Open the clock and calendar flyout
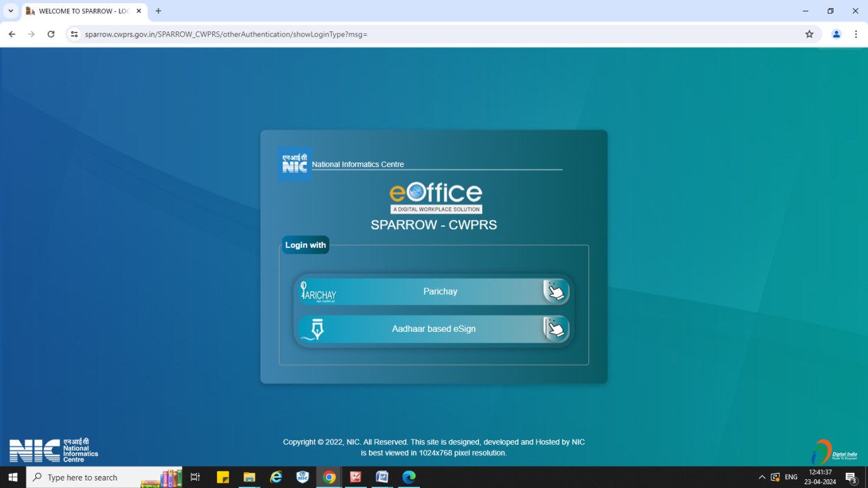The image size is (868, 488). coord(820,477)
